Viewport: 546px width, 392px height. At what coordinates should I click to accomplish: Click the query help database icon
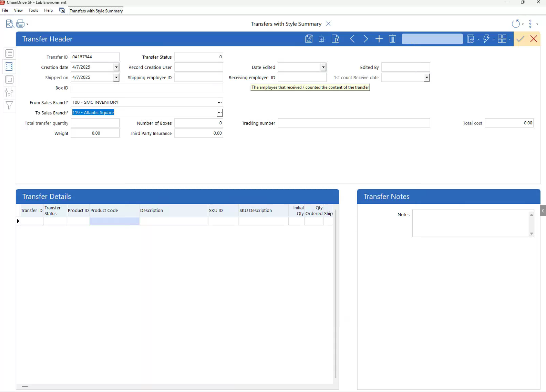click(x=470, y=39)
